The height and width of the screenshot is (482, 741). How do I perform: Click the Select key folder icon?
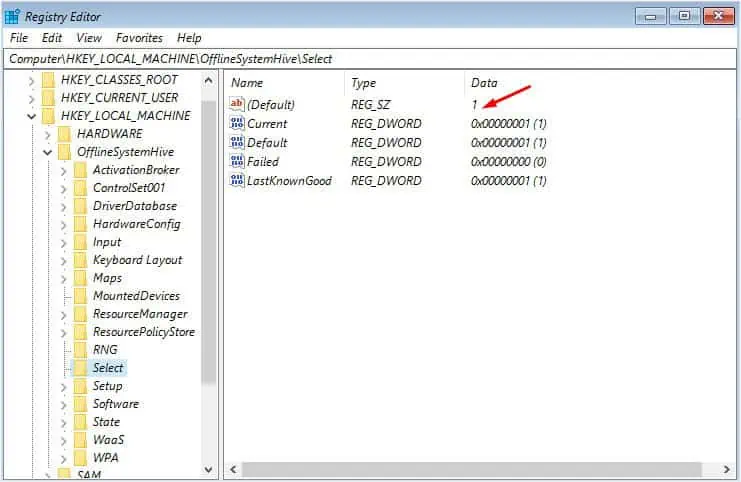pos(80,368)
